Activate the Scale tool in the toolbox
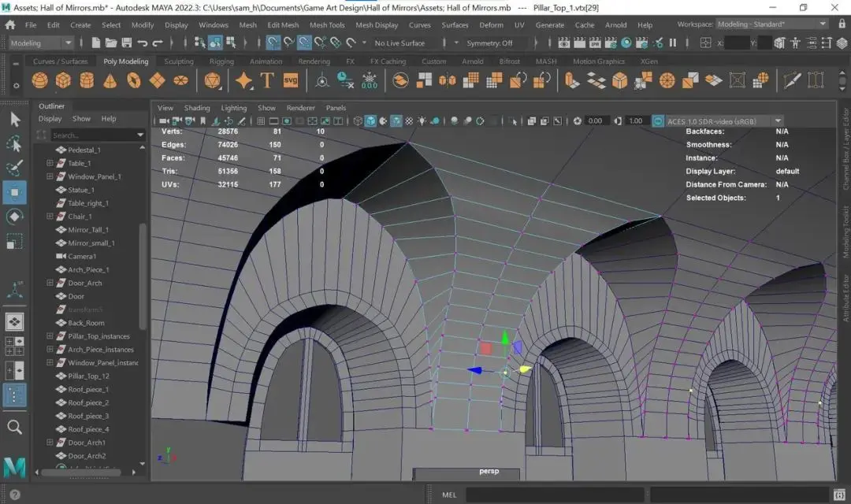 [x=15, y=242]
